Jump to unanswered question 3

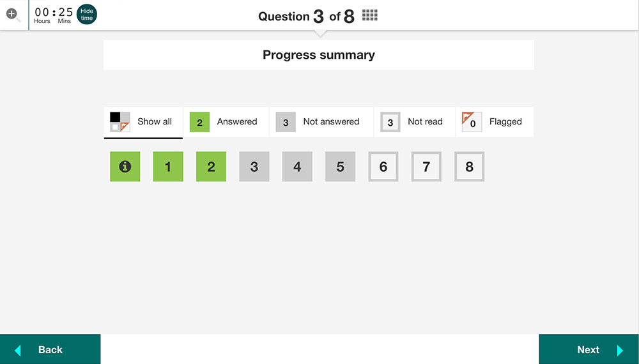pyautogui.click(x=254, y=167)
